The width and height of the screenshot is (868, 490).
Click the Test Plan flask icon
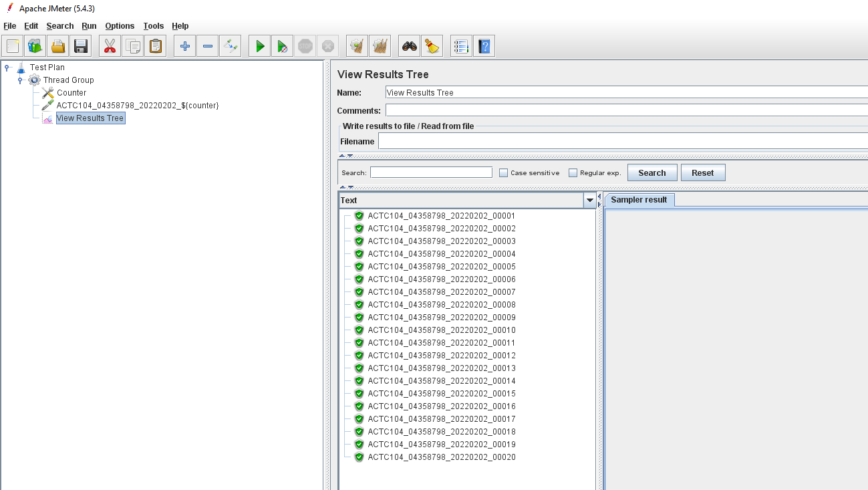pos(21,68)
